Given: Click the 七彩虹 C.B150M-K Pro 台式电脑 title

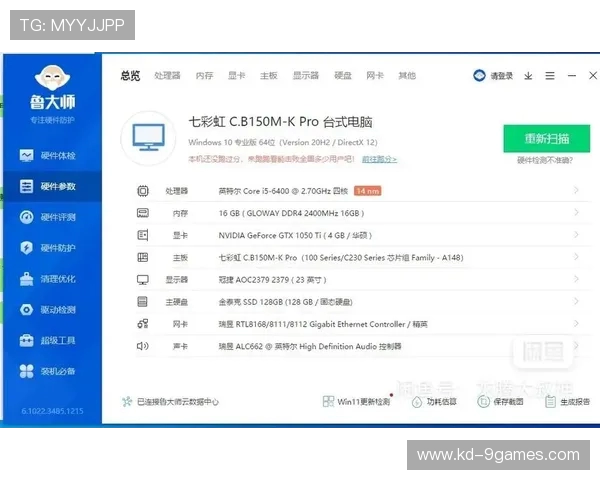Looking at the screenshot, I should pyautogui.click(x=280, y=122).
